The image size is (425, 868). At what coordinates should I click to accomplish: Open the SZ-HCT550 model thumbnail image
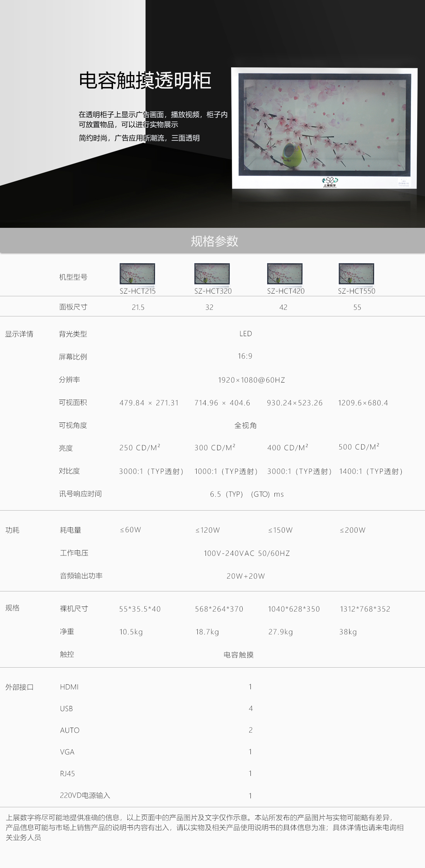[356, 274]
